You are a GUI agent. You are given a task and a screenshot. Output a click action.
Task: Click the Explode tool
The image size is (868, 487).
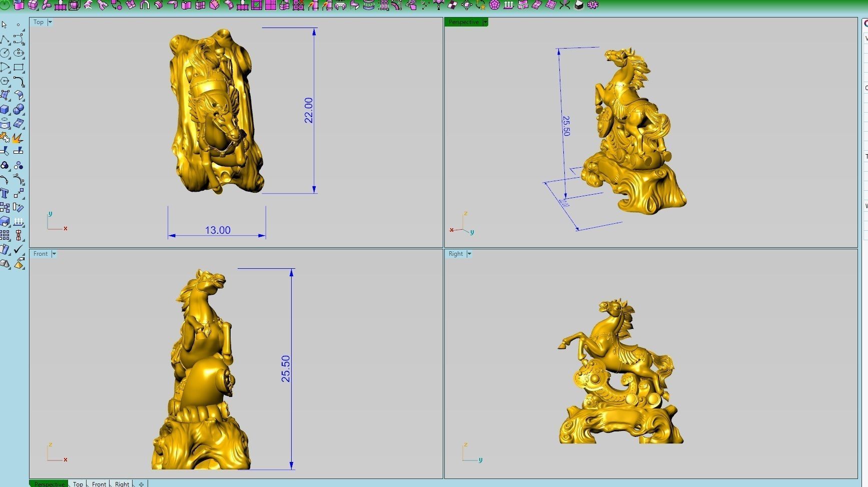coord(19,138)
